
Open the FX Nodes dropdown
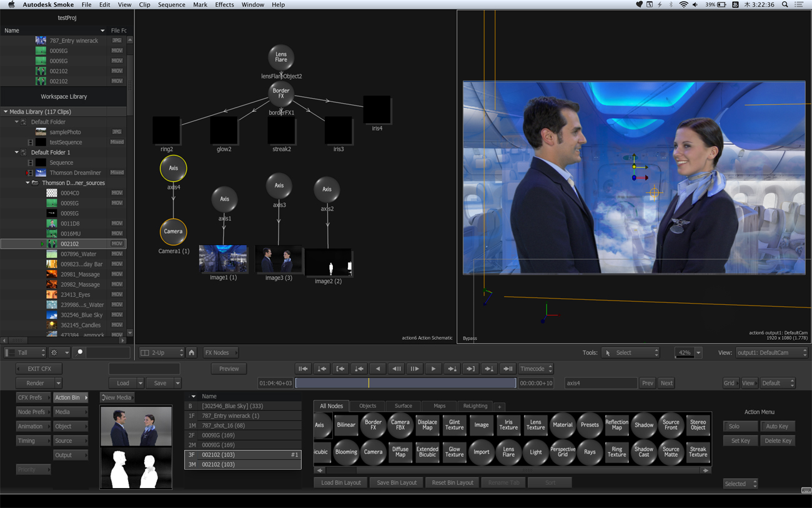(x=220, y=353)
